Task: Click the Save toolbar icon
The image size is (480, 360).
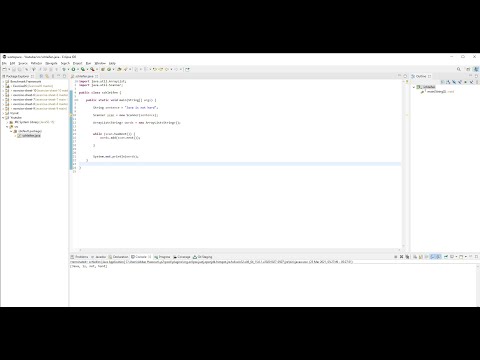Action: (x=14, y=69)
